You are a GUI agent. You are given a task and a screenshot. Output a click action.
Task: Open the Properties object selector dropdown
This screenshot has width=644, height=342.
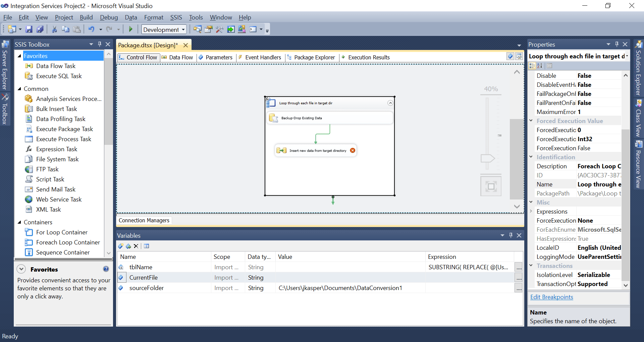[627, 56]
